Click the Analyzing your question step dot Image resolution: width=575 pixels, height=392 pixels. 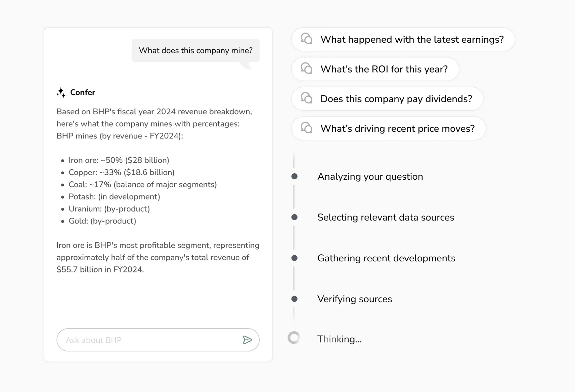[x=294, y=176]
